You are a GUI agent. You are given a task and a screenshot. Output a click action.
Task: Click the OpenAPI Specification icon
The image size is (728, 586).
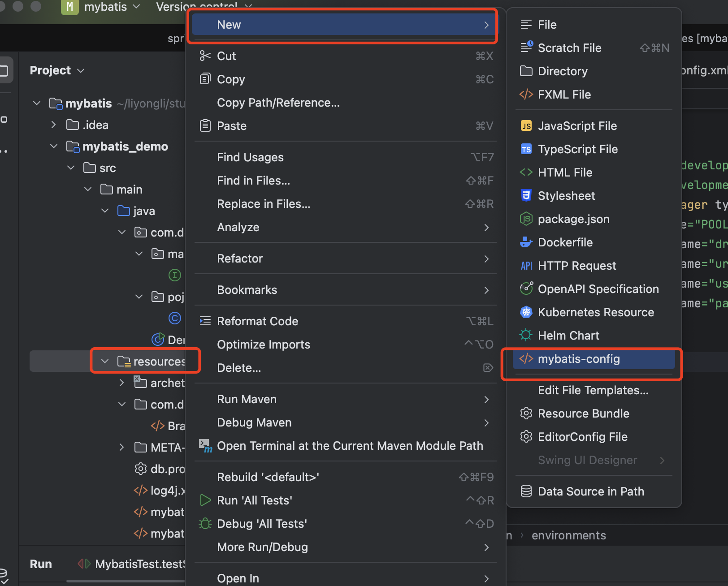[526, 288]
